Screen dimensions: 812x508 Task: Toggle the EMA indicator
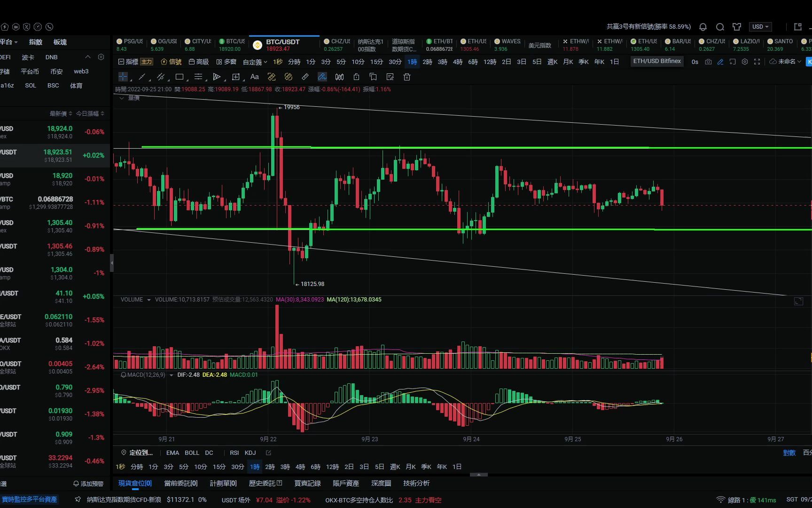click(x=172, y=452)
